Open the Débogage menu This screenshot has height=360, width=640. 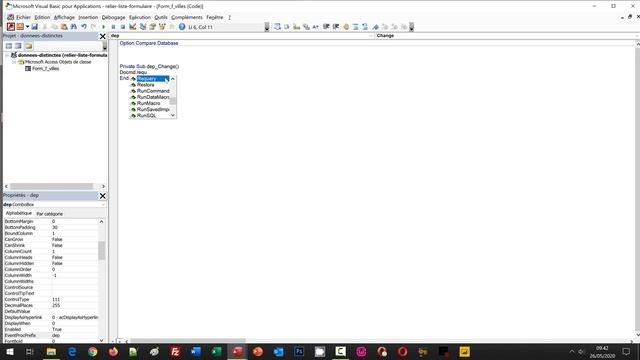[113, 17]
